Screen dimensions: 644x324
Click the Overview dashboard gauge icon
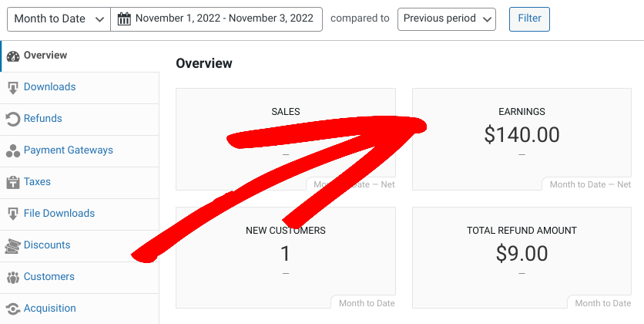[x=13, y=56]
